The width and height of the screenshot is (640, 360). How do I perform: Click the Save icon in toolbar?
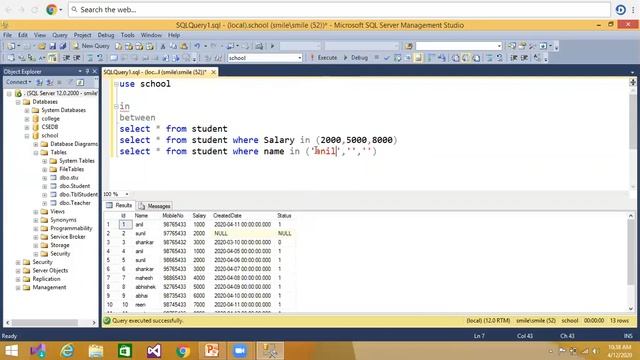pyautogui.click(x=52, y=46)
